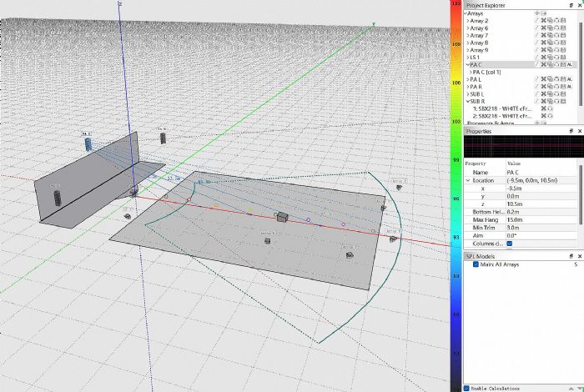Click the save icon for Array 9
Viewport: 584px width, 392px height.
[563, 50]
